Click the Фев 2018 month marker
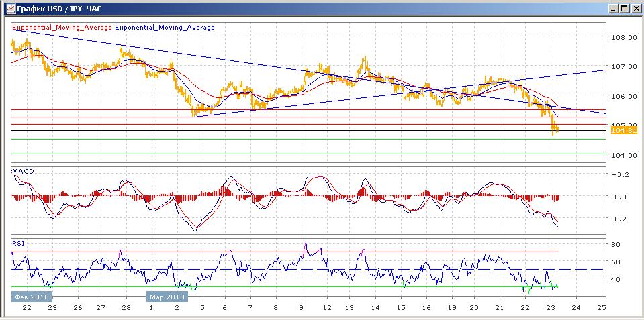The width and height of the screenshot is (644, 320). click(31, 296)
